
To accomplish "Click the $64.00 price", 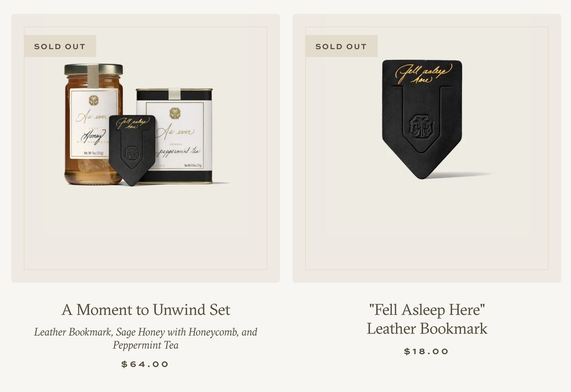I will coord(146,364).
